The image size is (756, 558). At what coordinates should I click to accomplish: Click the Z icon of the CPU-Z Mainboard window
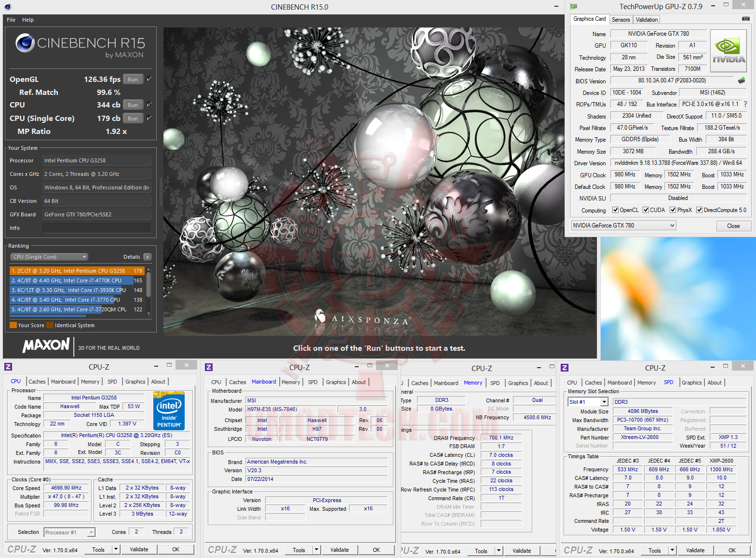(x=209, y=367)
